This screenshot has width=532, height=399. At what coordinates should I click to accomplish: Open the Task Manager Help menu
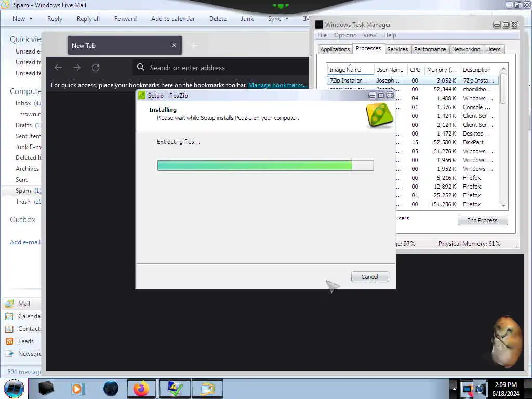[390, 35]
